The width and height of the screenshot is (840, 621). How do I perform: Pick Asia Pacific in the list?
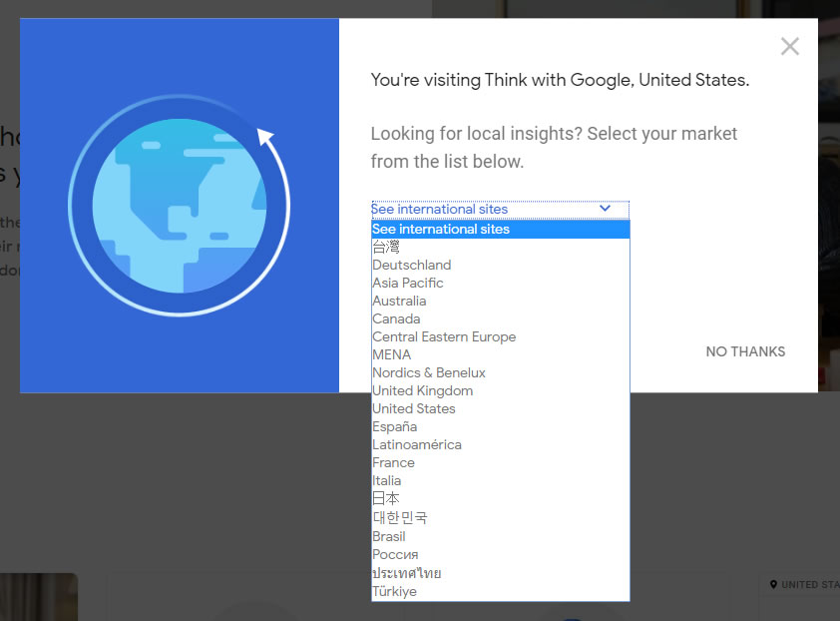click(407, 283)
